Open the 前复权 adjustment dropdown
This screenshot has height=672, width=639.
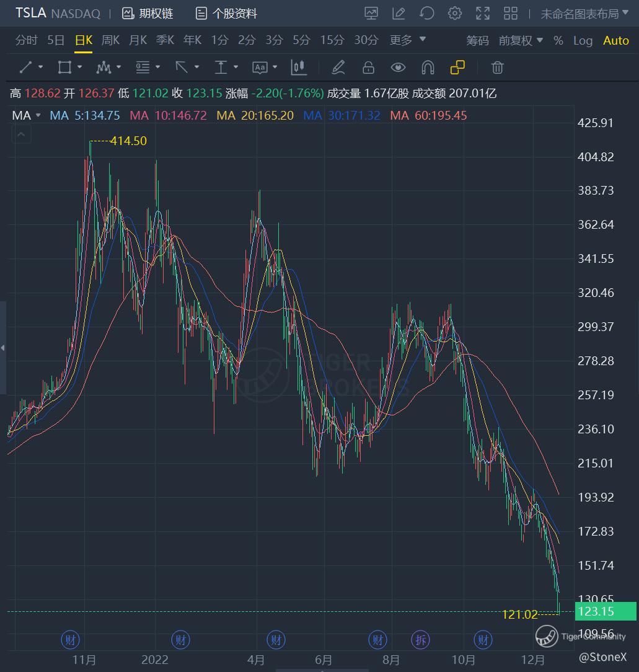pyautogui.click(x=521, y=40)
